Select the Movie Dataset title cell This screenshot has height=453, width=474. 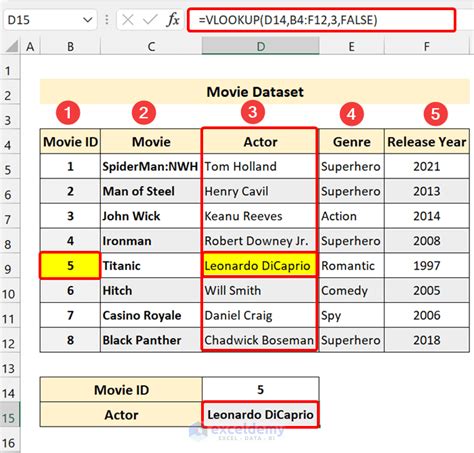[x=255, y=92]
